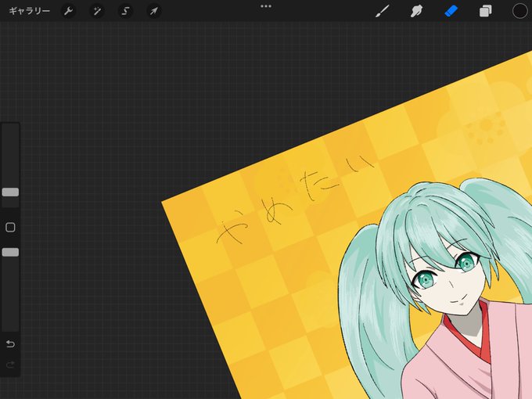
Task: Select the Eraser tool
Action: coord(451,11)
